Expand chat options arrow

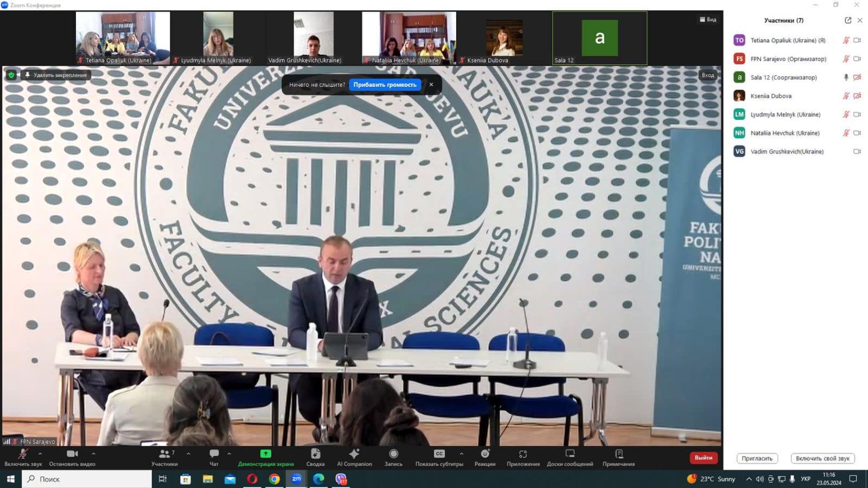pyautogui.click(x=229, y=453)
